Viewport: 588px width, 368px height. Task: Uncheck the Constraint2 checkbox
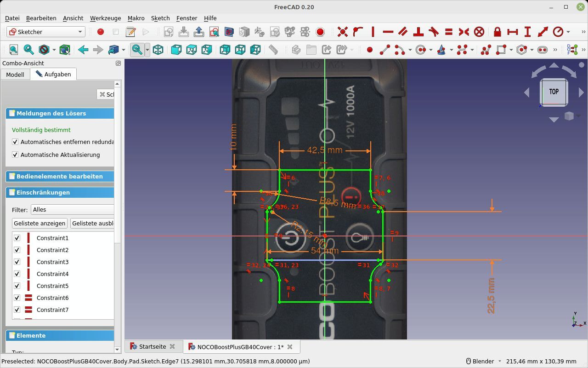(x=17, y=250)
